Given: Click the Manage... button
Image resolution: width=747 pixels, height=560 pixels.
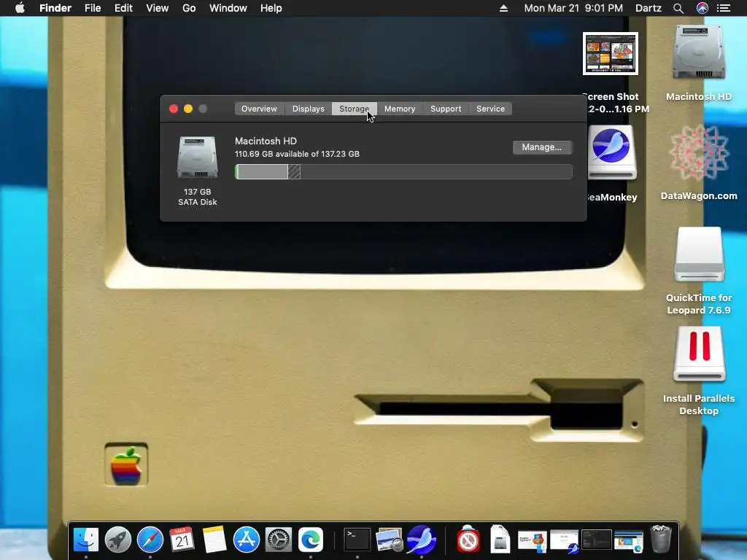Looking at the screenshot, I should (x=542, y=147).
